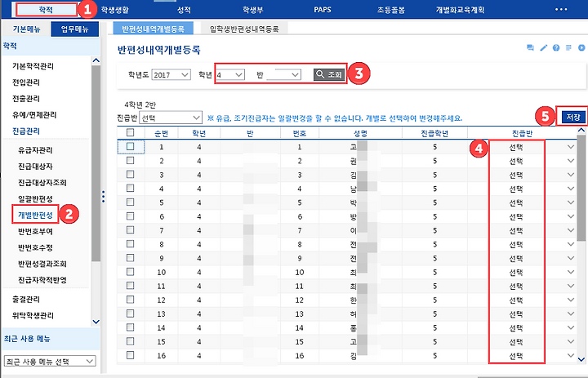588x378 pixels.
Task: Click the lines list icon in header
Action: [x=569, y=47]
